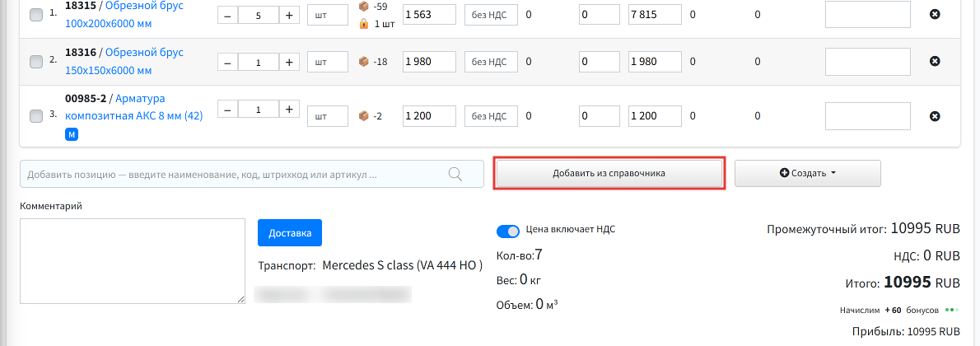
Task: Toggle Цена включает НДС switch
Action: (x=507, y=231)
